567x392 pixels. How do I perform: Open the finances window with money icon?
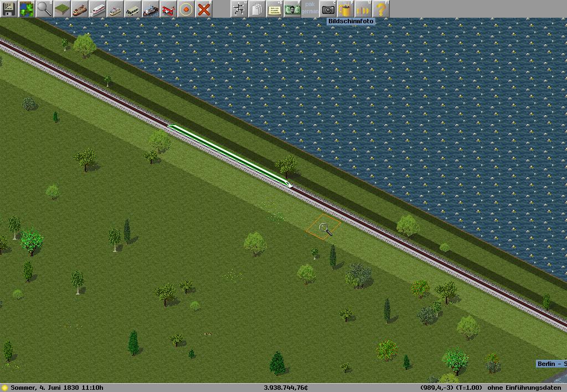(292, 9)
